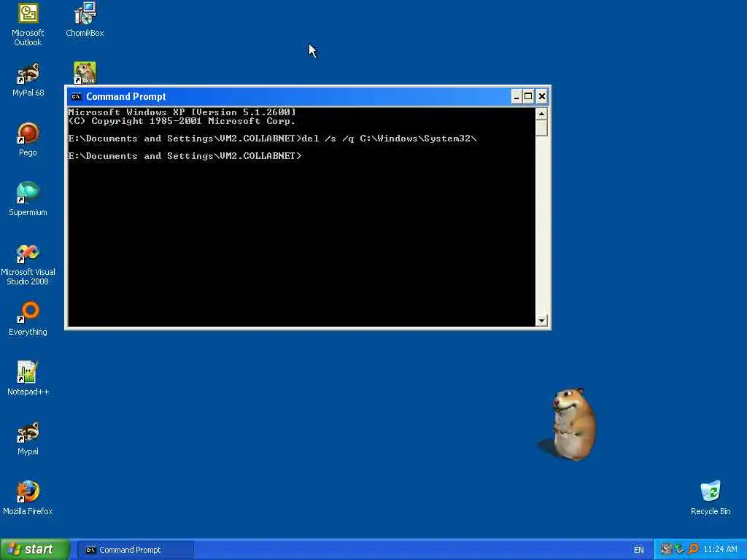The width and height of the screenshot is (747, 560).
Task: Click the 11:24 AM clock
Action: [720, 550]
